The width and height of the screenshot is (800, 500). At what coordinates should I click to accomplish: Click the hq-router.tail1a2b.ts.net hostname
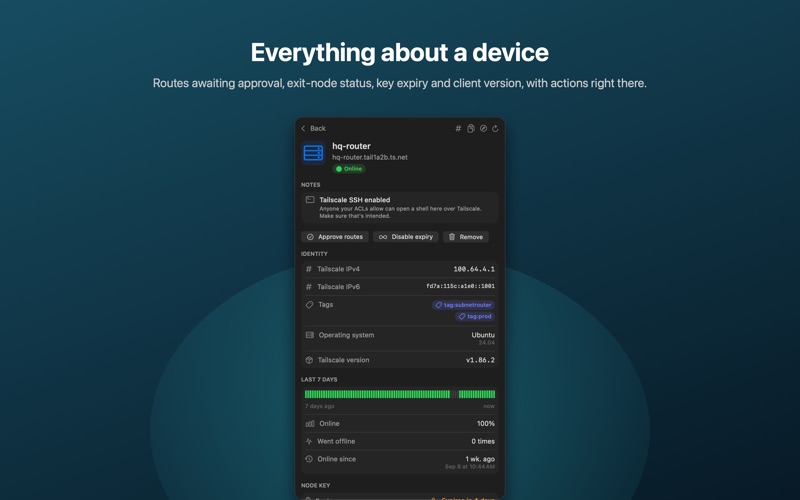(x=370, y=157)
